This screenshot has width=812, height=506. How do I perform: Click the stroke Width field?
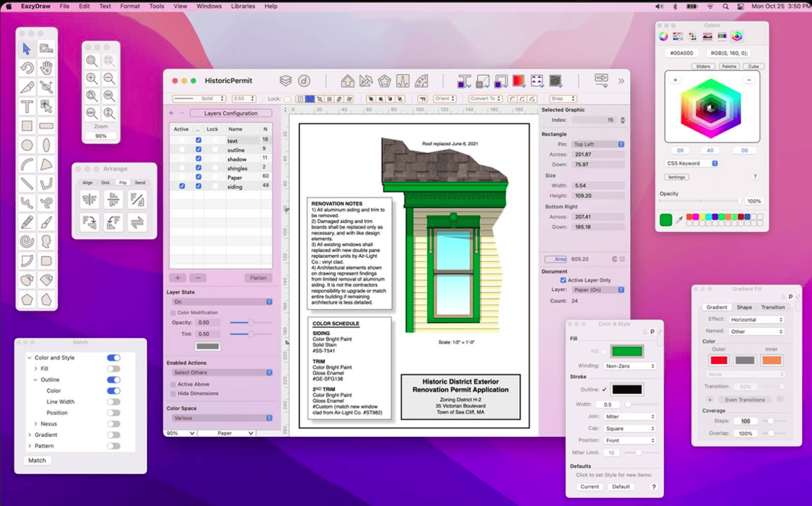point(608,405)
